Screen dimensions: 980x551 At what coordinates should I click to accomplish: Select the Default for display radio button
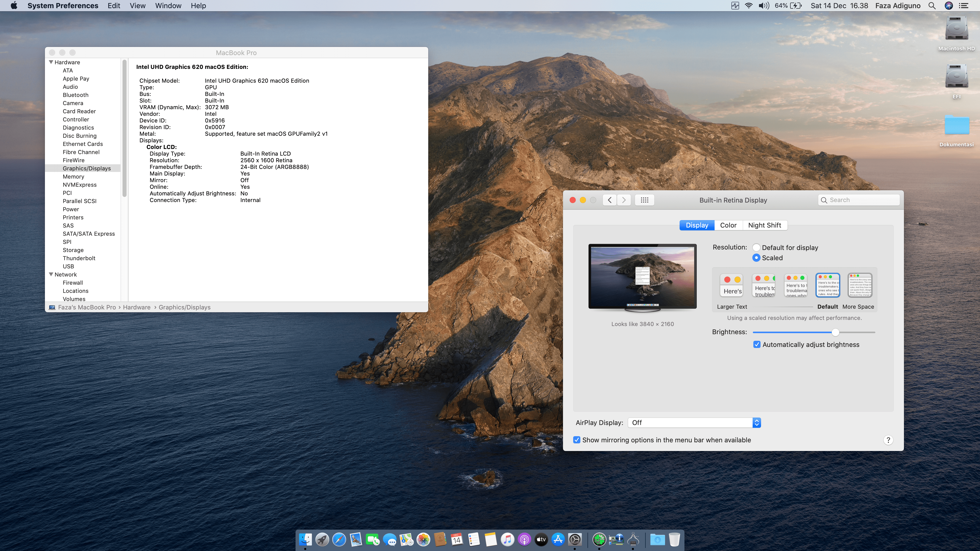[756, 247]
